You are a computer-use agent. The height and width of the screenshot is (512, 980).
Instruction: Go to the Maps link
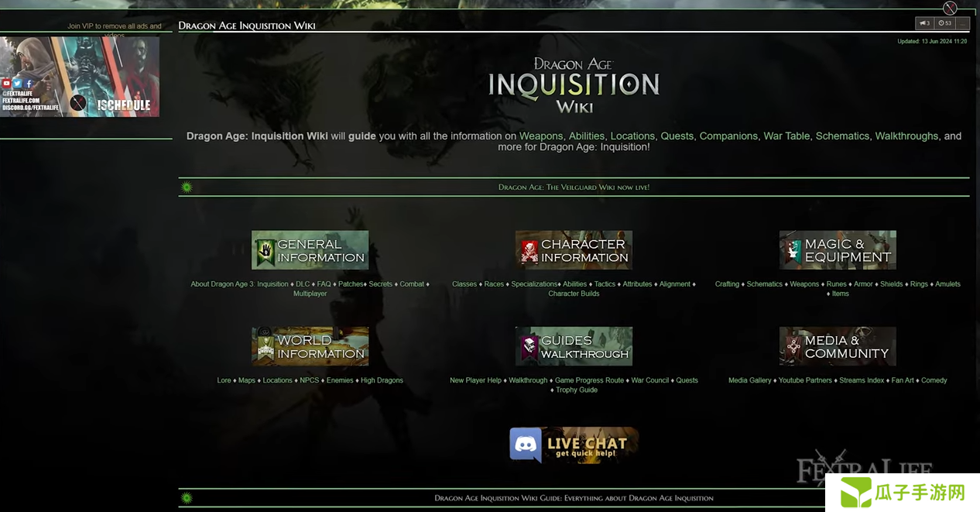click(247, 380)
